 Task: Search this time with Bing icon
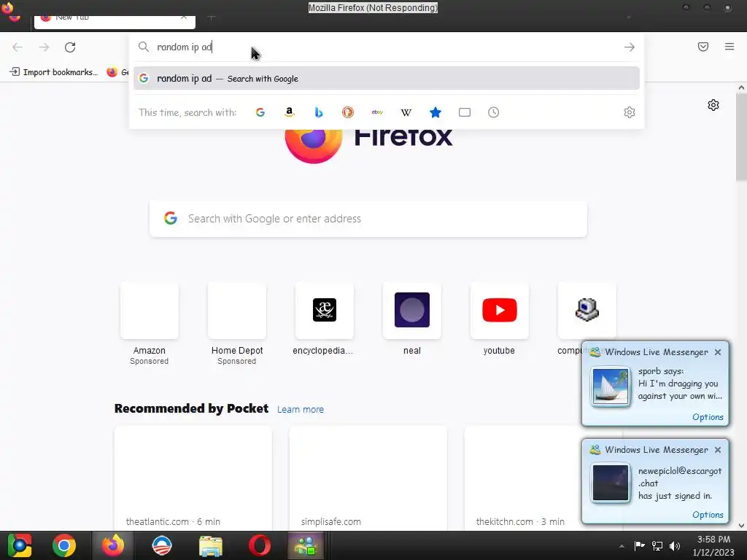(319, 112)
